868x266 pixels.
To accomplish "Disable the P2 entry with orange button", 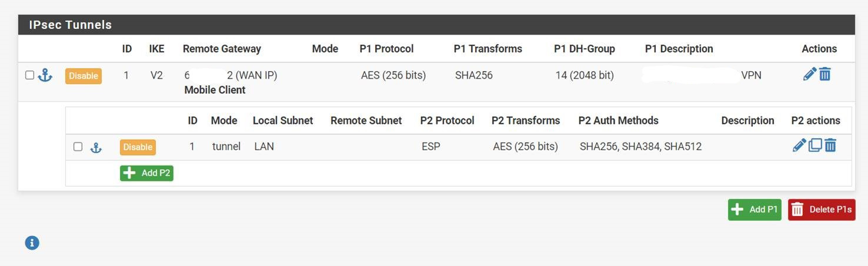I will (x=138, y=147).
